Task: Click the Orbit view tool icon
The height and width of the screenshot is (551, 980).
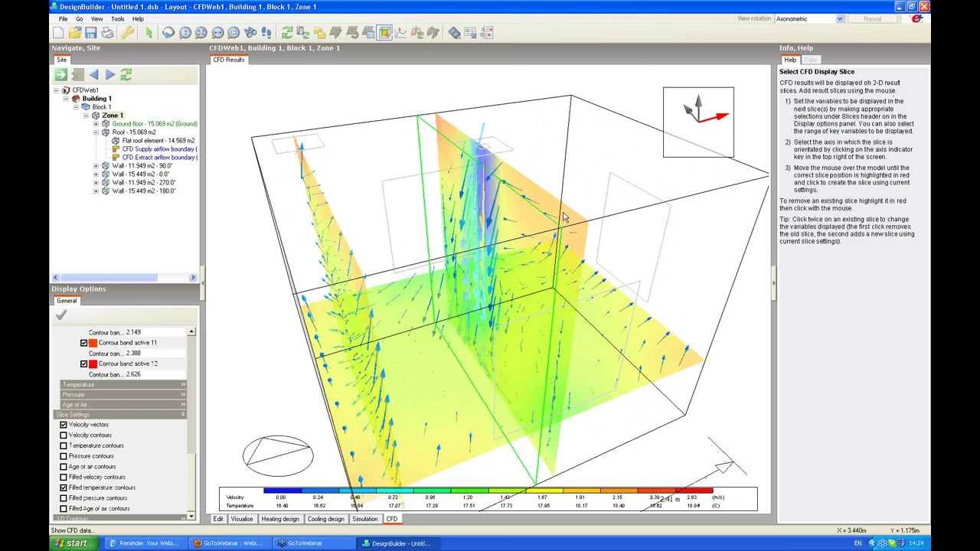Action: click(x=168, y=33)
